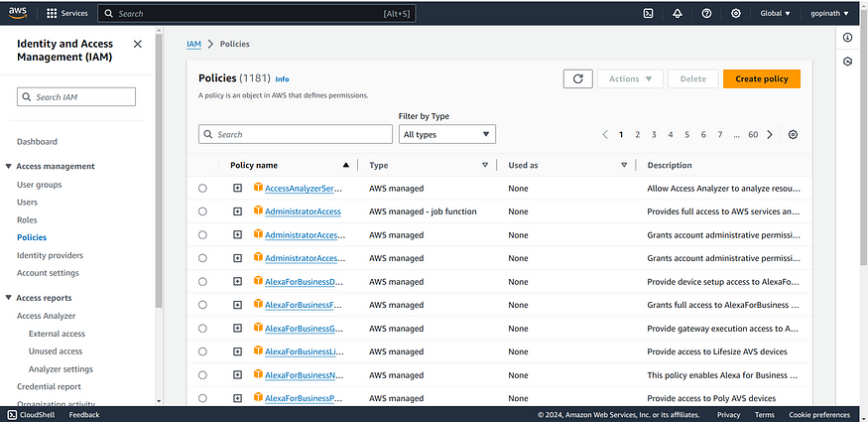The height and width of the screenshot is (422, 868).
Task: Open the Services grid menu
Action: (67, 13)
